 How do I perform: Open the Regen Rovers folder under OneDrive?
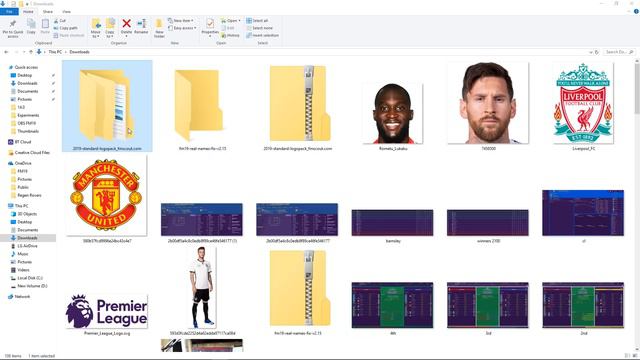pos(26,195)
